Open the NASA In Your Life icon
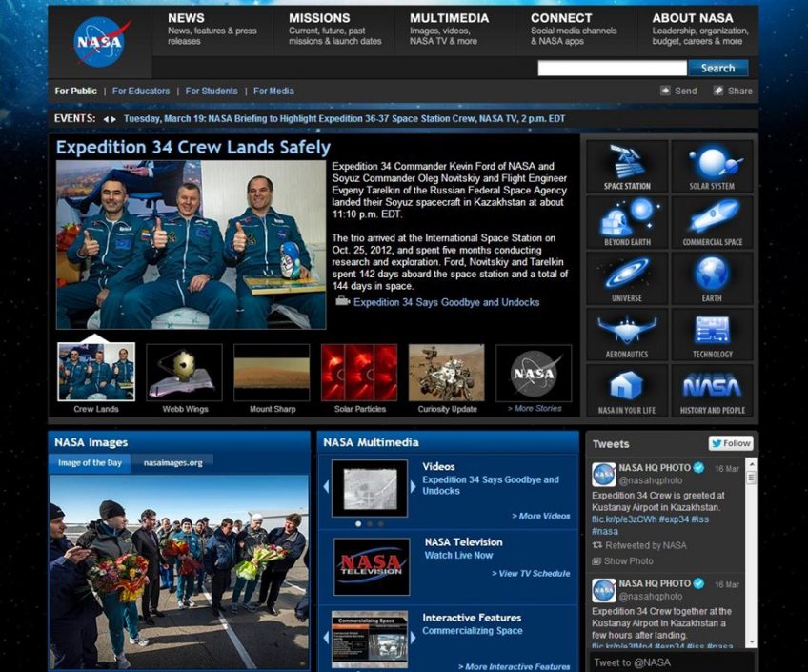The height and width of the screenshot is (672, 808). 626,390
